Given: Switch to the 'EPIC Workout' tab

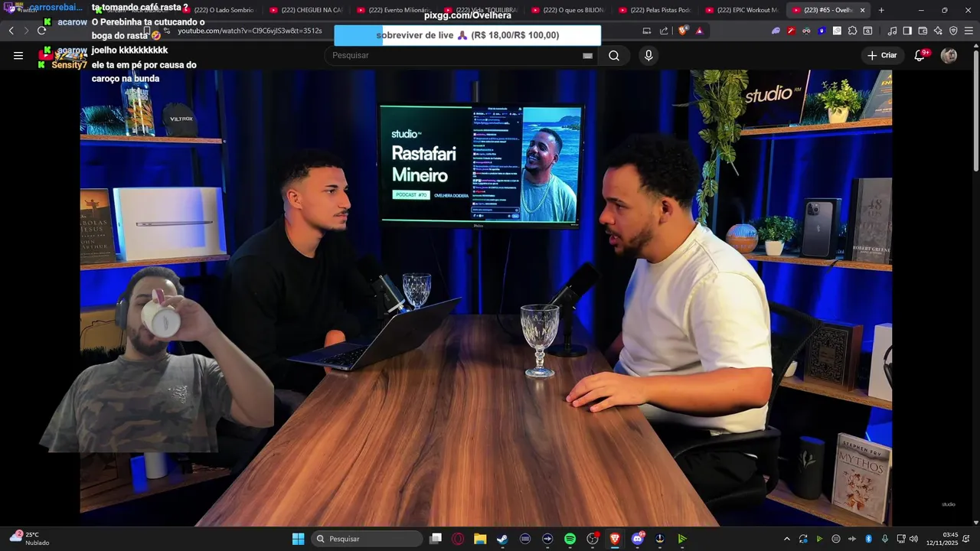Looking at the screenshot, I should click(742, 10).
